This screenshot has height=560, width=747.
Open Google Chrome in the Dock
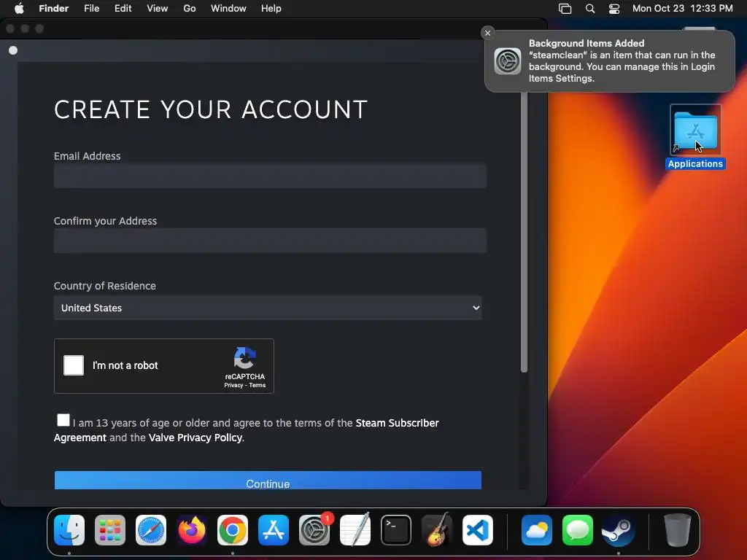pos(233,530)
